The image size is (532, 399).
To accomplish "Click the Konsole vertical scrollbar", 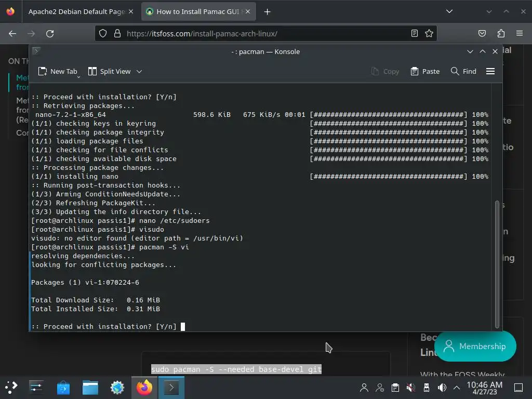I will pos(497,264).
